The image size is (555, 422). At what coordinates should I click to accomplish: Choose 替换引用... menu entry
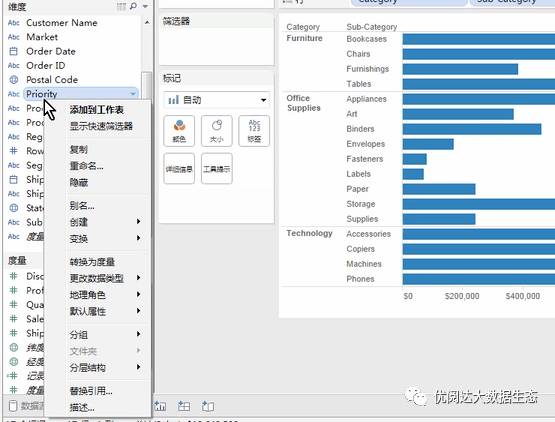coord(91,391)
